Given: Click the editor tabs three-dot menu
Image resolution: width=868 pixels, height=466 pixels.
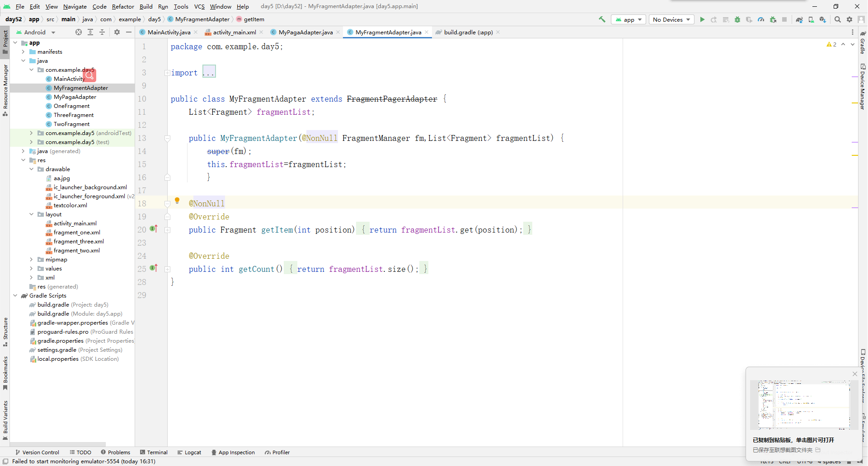Looking at the screenshot, I should [853, 32].
